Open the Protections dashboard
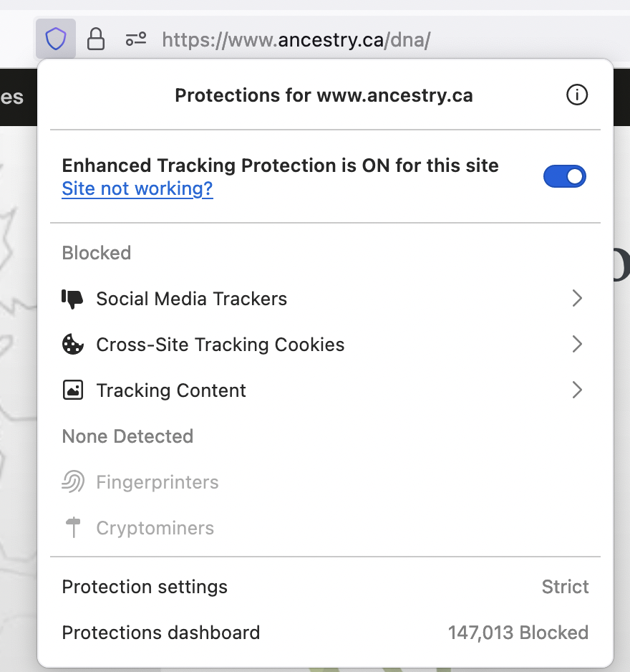Screen dimensions: 630x672 (160, 633)
